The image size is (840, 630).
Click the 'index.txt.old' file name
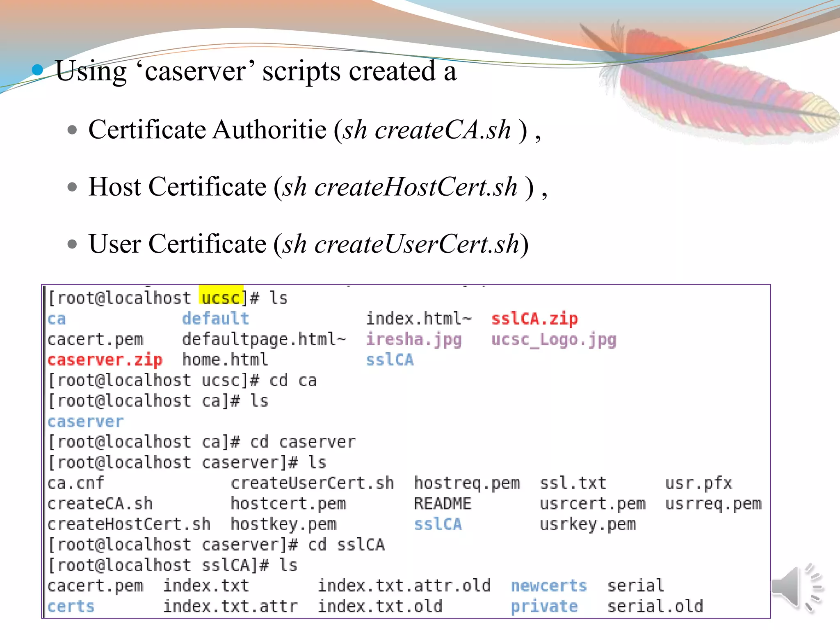point(380,606)
